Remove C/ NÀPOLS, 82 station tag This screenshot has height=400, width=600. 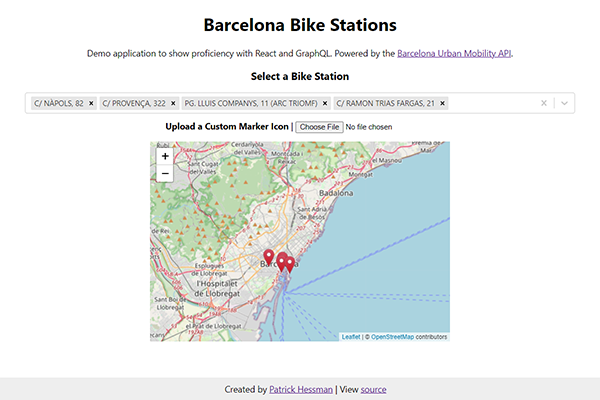tap(91, 103)
